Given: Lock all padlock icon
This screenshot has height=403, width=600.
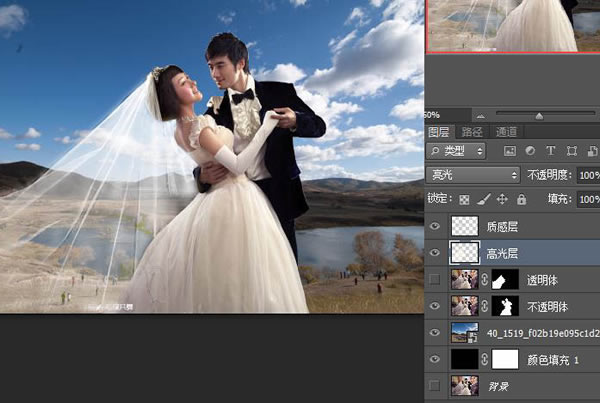Looking at the screenshot, I should (x=521, y=199).
